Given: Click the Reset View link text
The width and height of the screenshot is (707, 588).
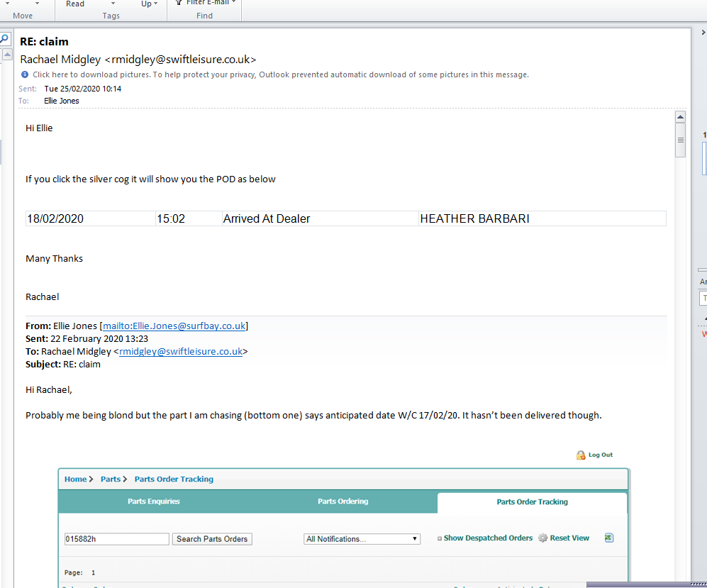Looking at the screenshot, I should 569,538.
